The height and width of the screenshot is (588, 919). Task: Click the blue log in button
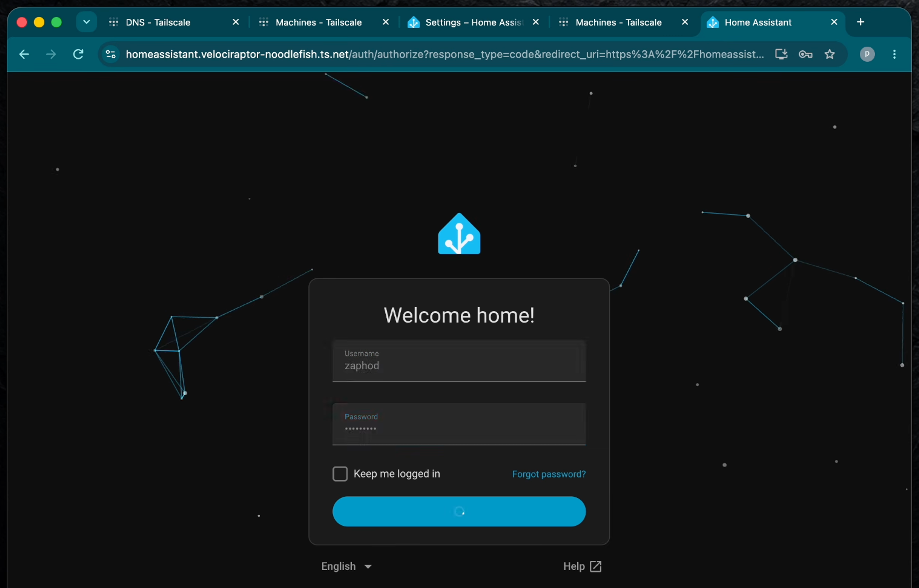[459, 511]
